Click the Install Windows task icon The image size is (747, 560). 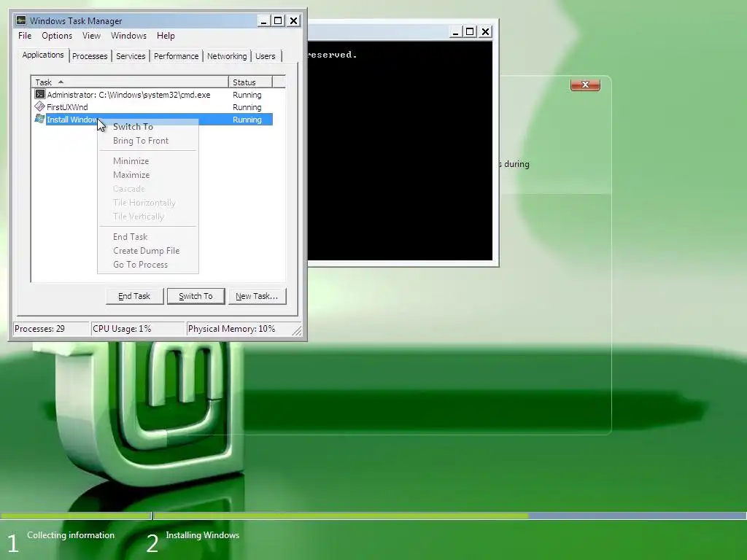(x=40, y=119)
